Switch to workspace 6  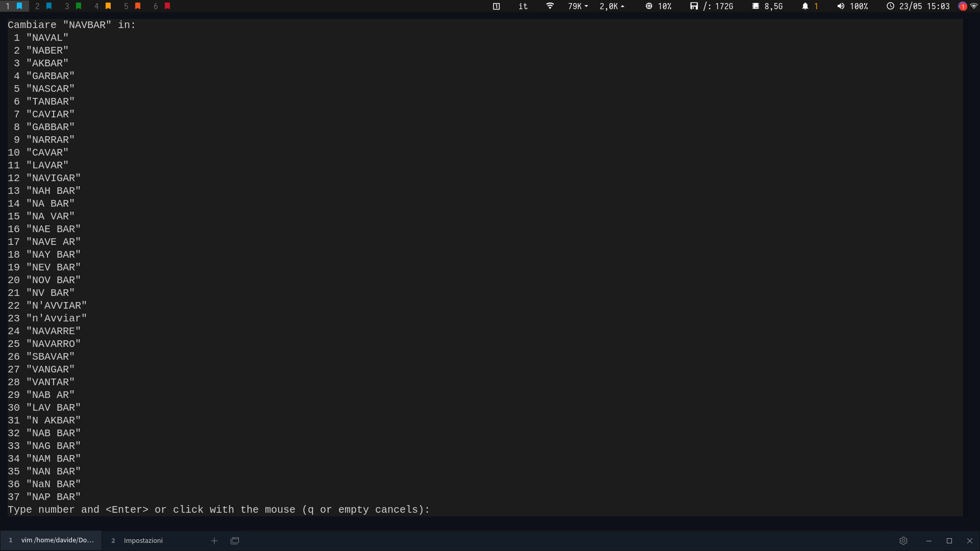coord(162,6)
